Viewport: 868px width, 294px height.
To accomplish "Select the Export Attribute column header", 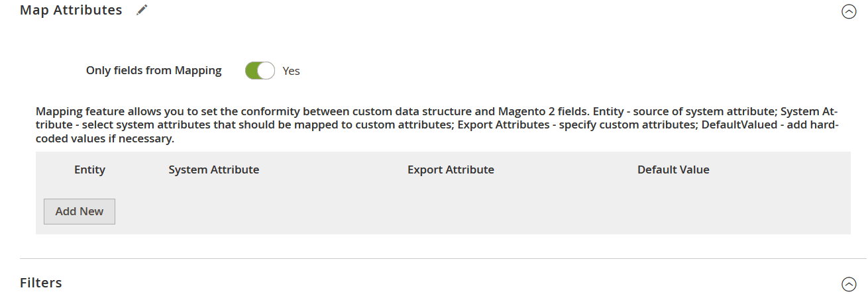I will coord(451,170).
